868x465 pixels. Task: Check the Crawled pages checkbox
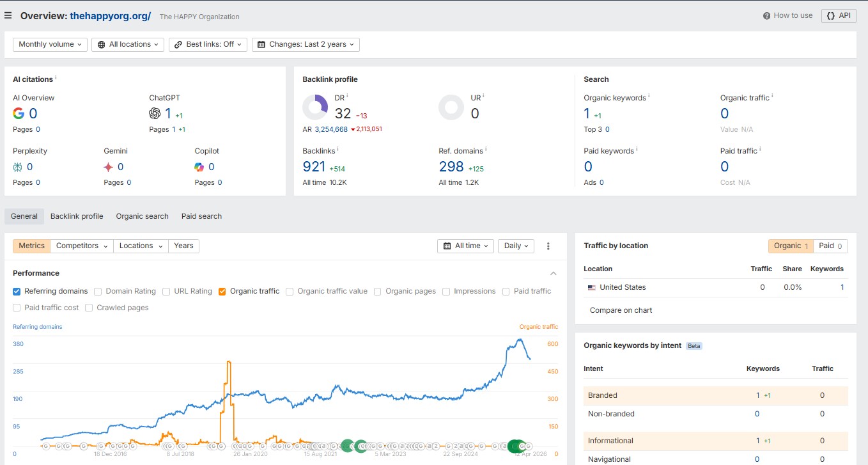pyautogui.click(x=89, y=308)
